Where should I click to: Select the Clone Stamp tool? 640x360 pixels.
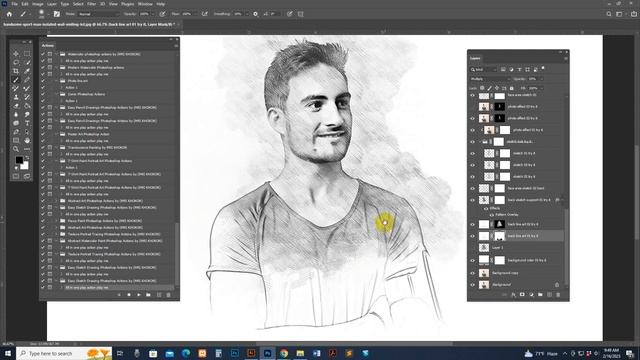pyautogui.click(x=16, y=97)
